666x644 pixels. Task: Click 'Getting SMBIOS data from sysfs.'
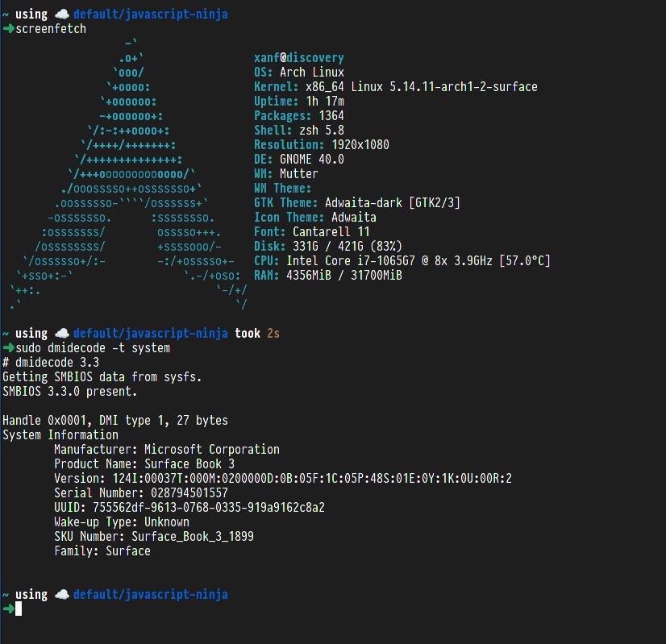coord(102,376)
